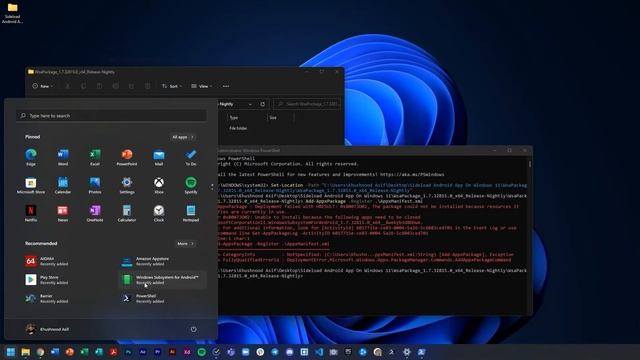Click the Copy icon in File Explorer toolbar
Image resolution: width=640 pixels, height=360 pixels.
[x=83, y=86]
